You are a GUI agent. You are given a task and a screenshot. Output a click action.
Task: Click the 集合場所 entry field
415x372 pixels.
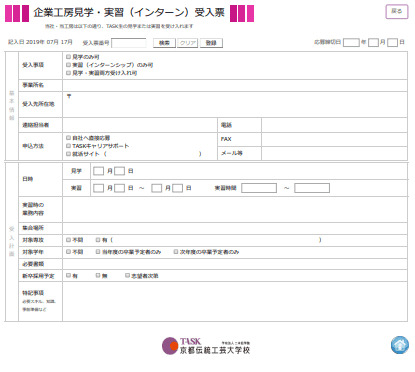click(x=235, y=228)
